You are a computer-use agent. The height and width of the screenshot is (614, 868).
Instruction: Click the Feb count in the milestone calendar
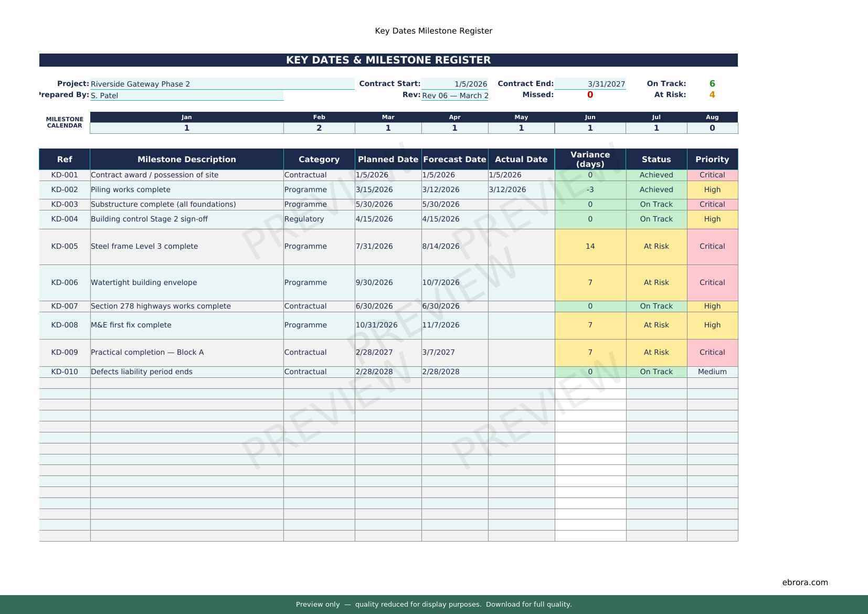319,128
